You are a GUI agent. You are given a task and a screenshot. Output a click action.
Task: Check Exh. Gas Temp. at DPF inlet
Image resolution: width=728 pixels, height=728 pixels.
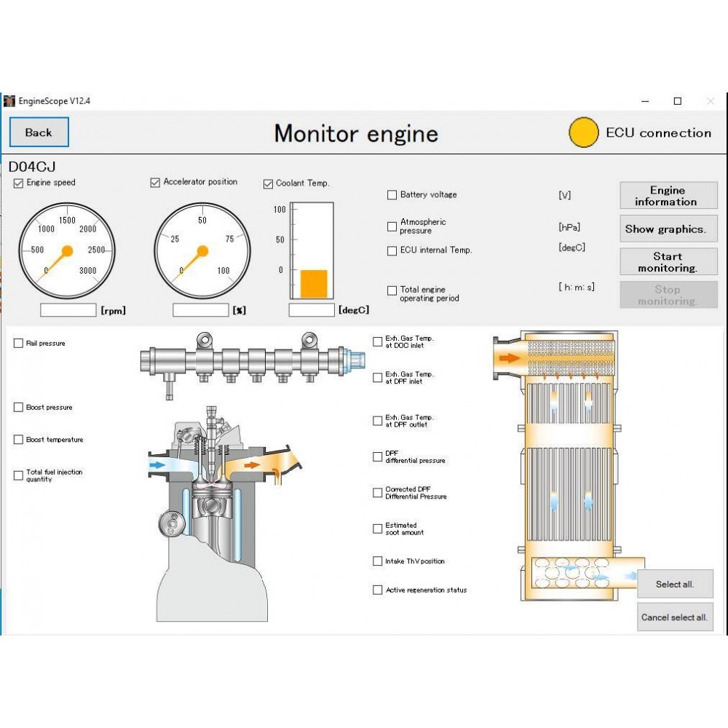click(x=377, y=377)
